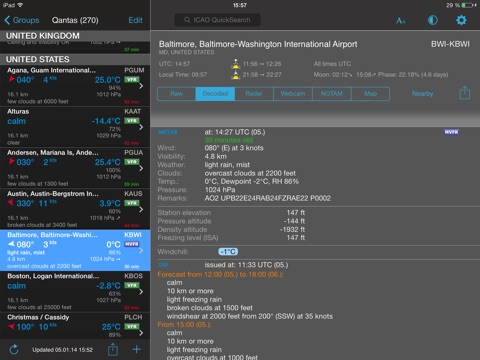Expand the KBOS row chevron
Viewport: 480px width, 360px height.
(x=141, y=292)
